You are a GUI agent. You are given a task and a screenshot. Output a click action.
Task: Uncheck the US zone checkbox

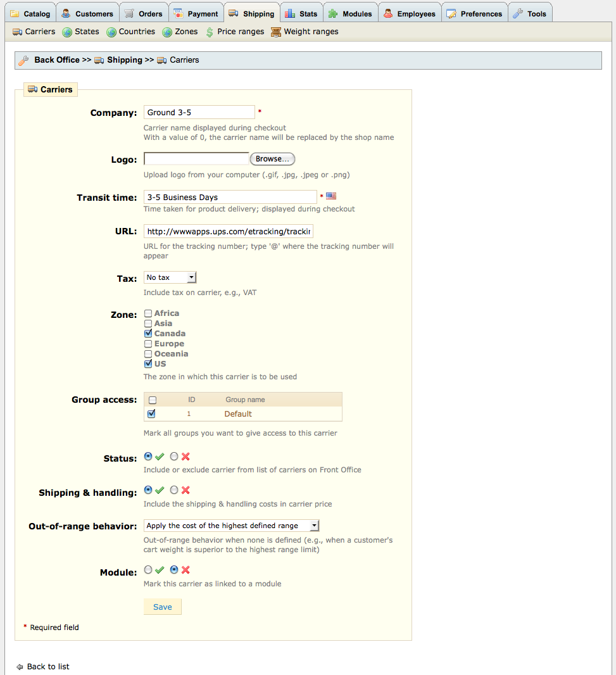[148, 363]
